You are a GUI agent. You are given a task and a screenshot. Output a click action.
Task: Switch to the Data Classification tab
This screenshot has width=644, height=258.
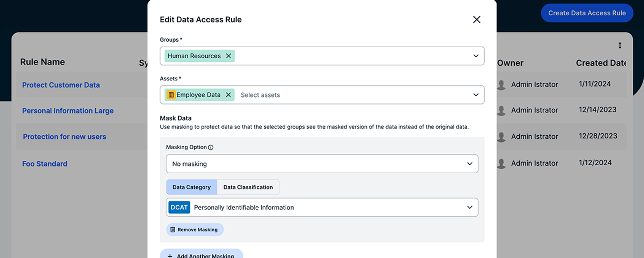(x=248, y=187)
